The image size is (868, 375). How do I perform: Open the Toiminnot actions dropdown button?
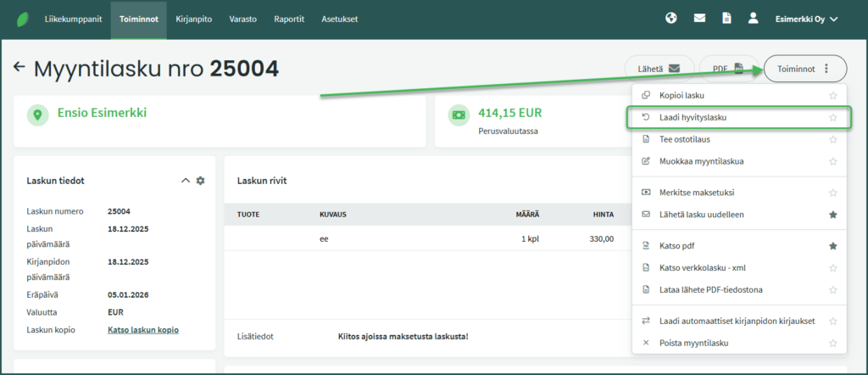click(x=804, y=69)
